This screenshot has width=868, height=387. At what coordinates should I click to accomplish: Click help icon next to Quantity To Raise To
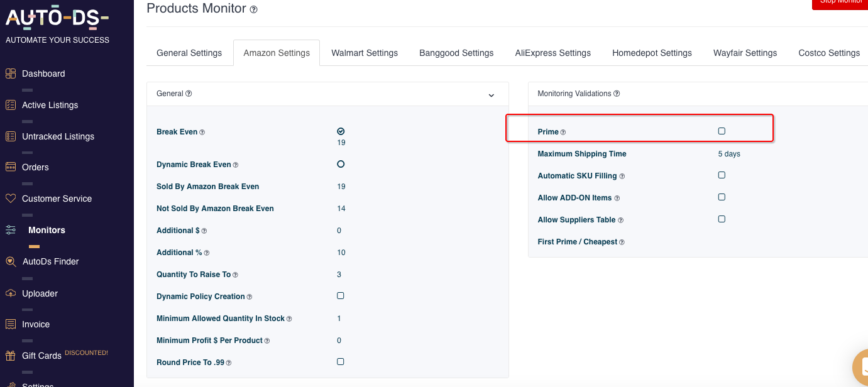click(235, 275)
